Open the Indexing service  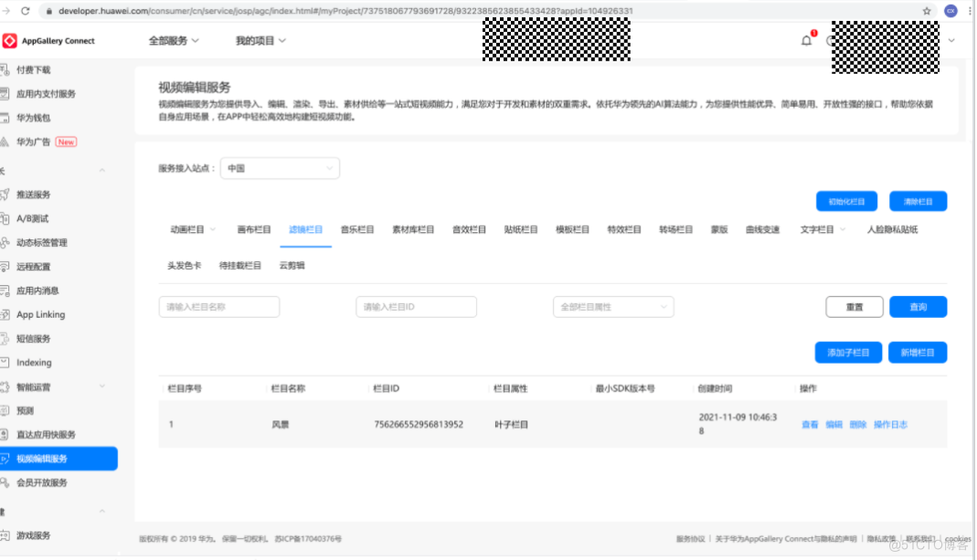pyautogui.click(x=35, y=363)
